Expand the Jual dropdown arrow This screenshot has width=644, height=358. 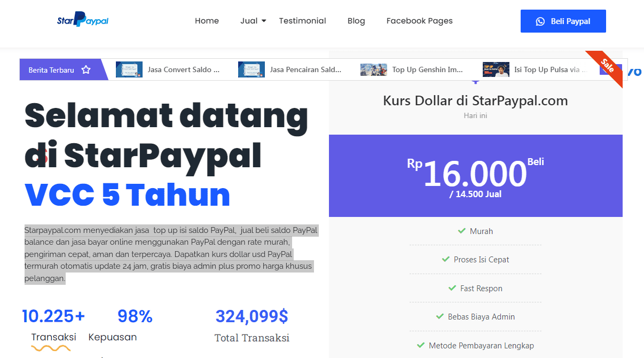point(264,21)
